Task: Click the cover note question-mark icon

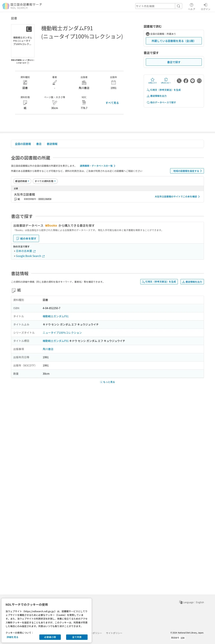Action: (28, 63)
